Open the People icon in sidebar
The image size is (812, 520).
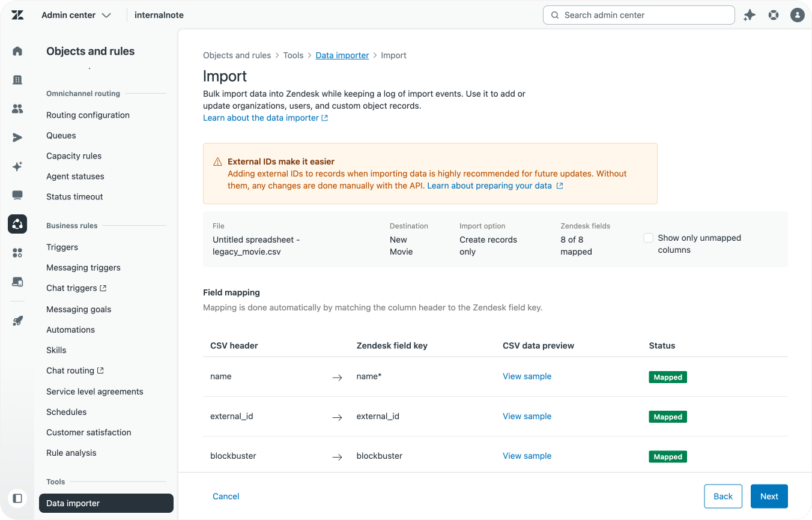(x=17, y=109)
